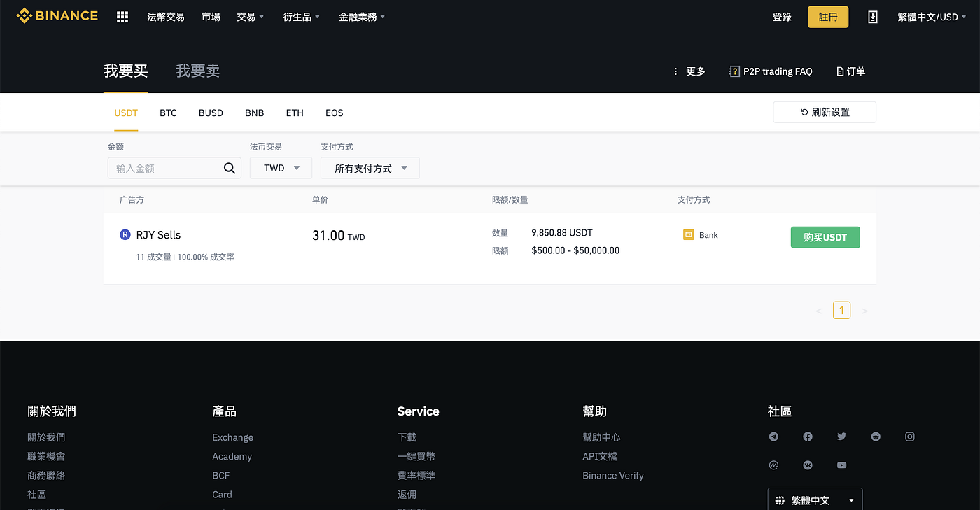Select the BTC coin tab
Viewport: 980px width, 510px height.
click(x=168, y=113)
